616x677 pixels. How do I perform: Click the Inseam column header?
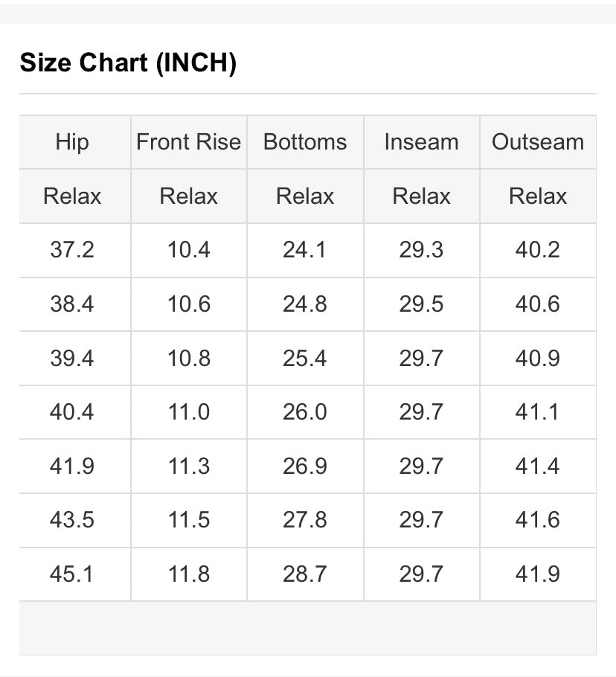point(421,142)
